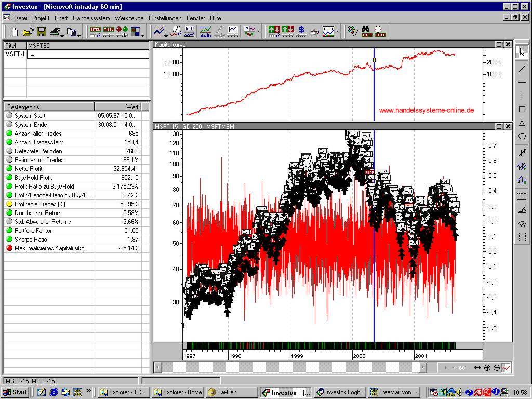This screenshot has width=532, height=399.
Task: Open the Datei menu
Action: tap(20, 18)
